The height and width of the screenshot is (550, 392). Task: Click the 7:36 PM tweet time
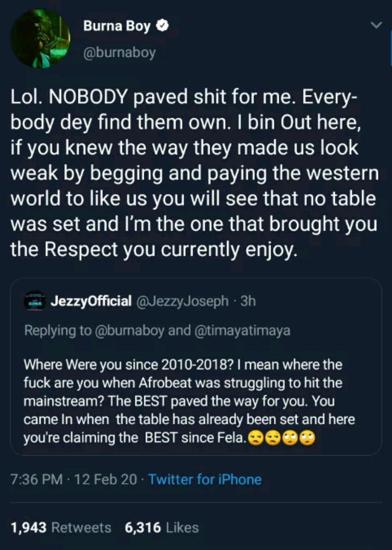[36, 479]
